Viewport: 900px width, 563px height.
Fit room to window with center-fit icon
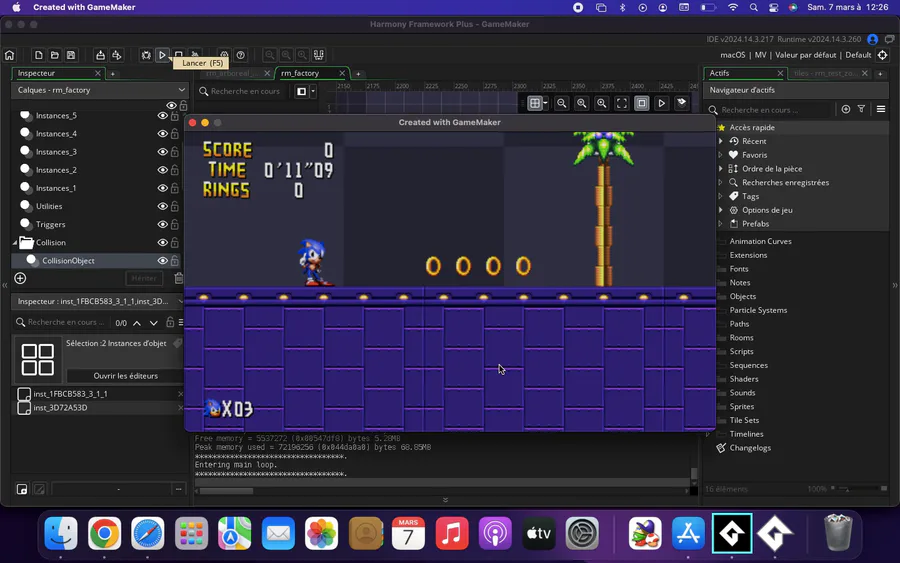pyautogui.click(x=622, y=103)
